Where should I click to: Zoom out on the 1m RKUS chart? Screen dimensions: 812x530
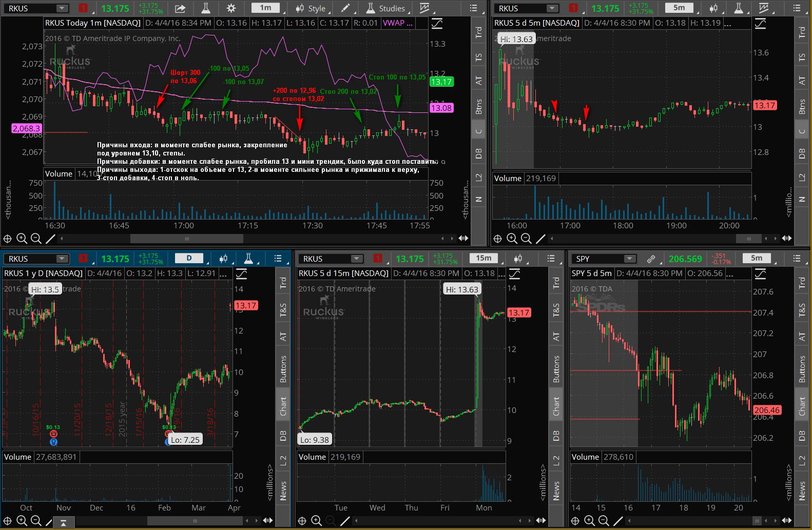pyautogui.click(x=36, y=239)
